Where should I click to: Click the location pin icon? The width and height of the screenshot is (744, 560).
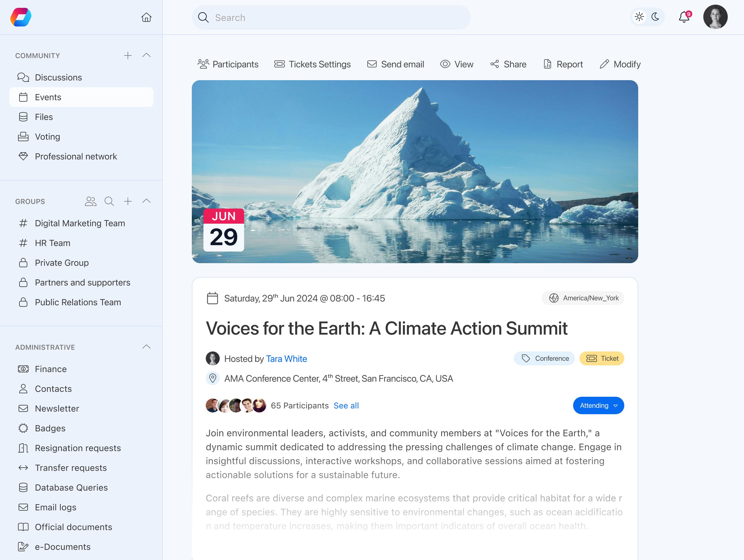pyautogui.click(x=212, y=378)
